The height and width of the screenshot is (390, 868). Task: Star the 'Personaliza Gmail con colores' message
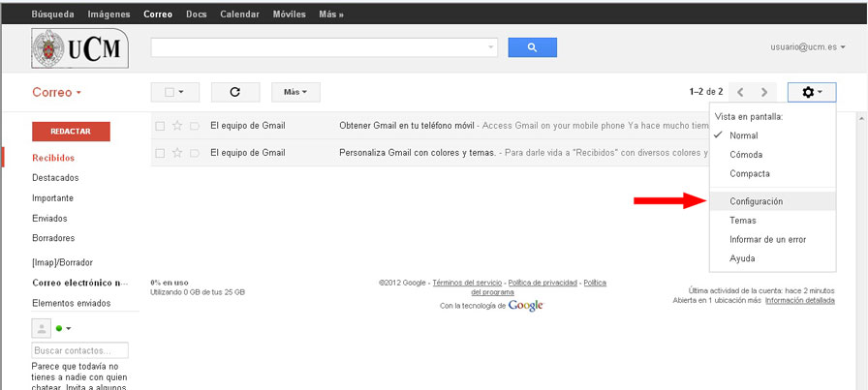[x=177, y=153]
